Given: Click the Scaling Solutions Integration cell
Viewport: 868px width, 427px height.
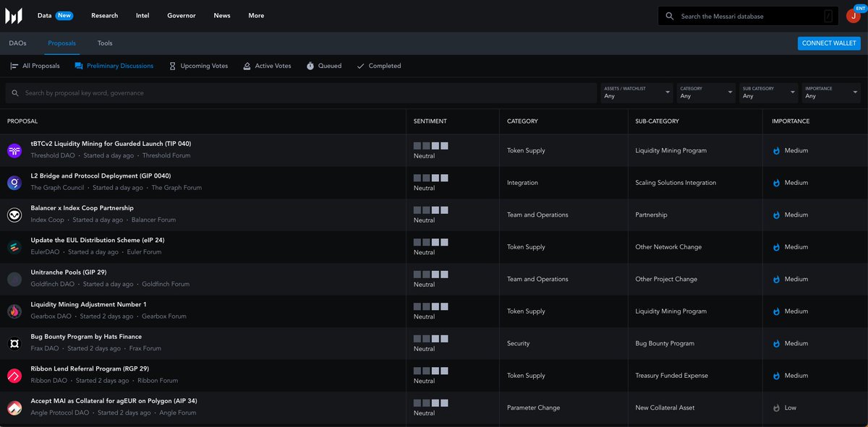Looking at the screenshot, I should pos(676,183).
